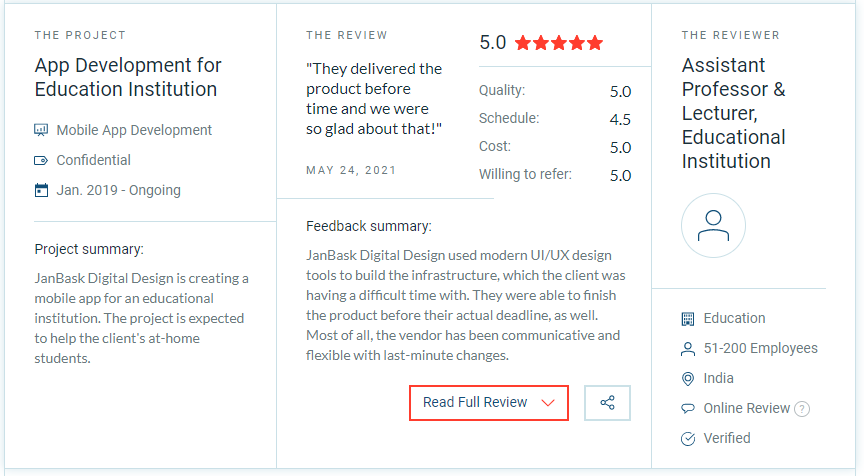Image resolution: width=864 pixels, height=476 pixels.
Task: Open App Development for Education Institution title
Action: (128, 77)
